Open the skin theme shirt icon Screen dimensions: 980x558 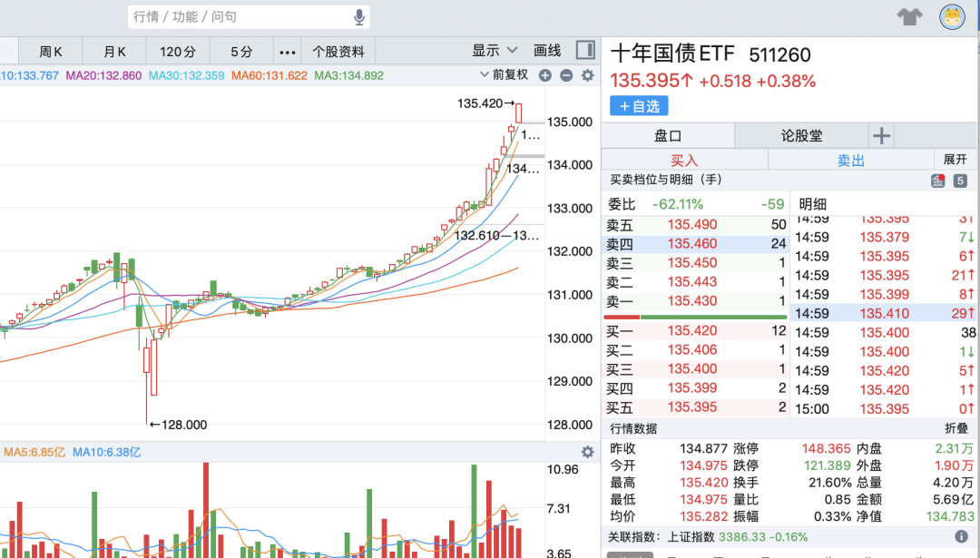pyautogui.click(x=909, y=17)
